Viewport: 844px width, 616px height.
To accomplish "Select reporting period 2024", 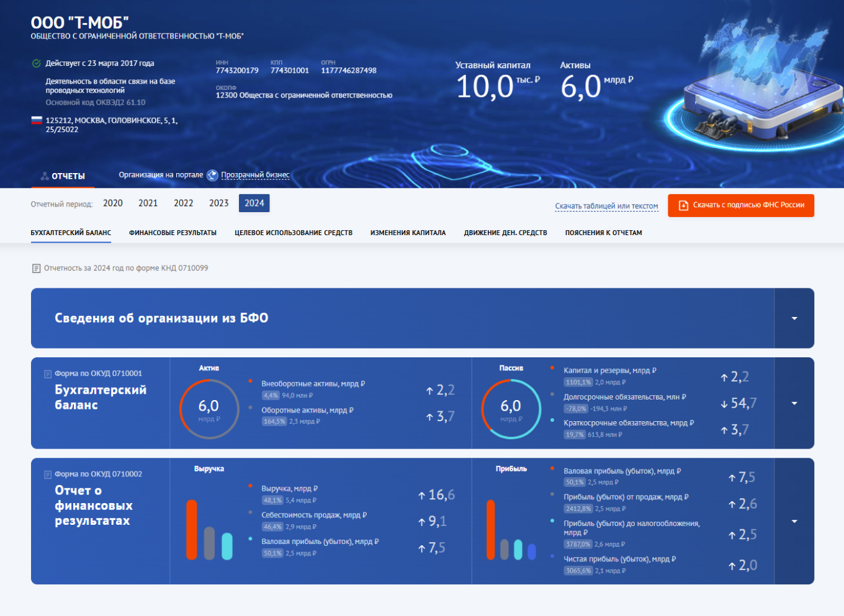I will point(254,203).
